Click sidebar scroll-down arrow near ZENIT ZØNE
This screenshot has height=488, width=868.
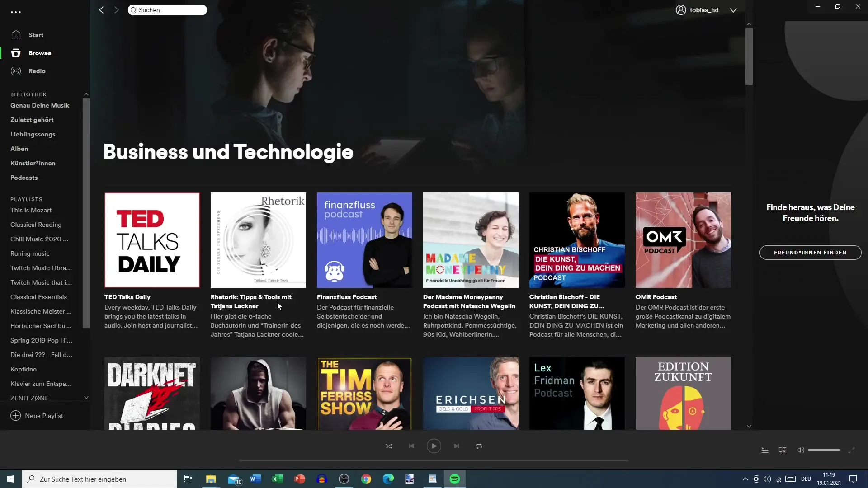(86, 398)
